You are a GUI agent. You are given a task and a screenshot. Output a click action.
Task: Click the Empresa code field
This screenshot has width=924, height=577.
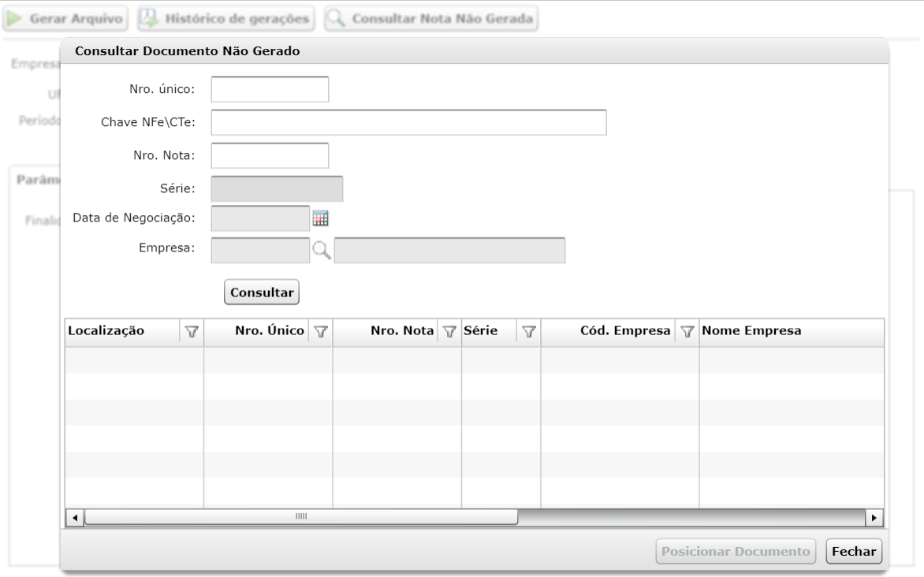(x=260, y=250)
